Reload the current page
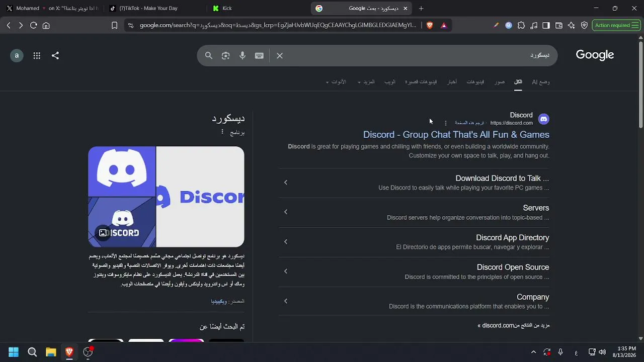644x362 pixels. coord(34,26)
